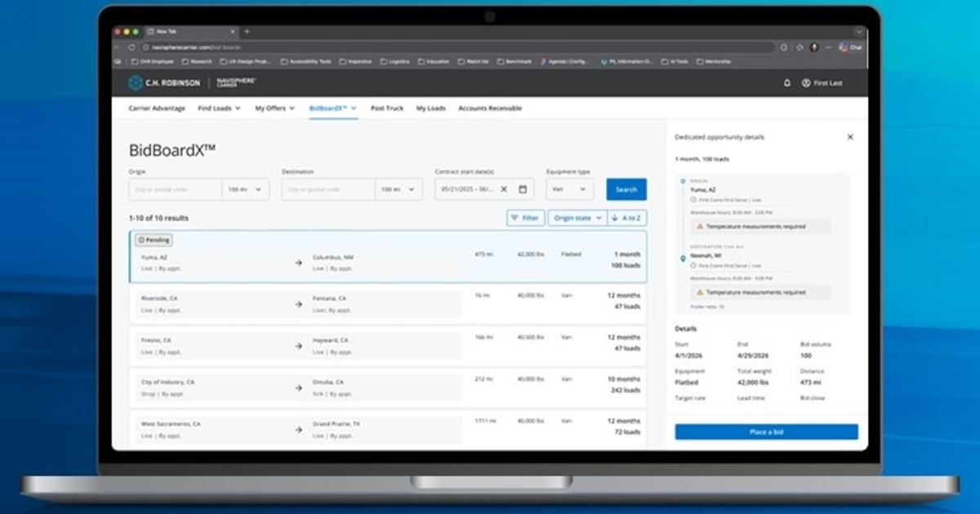
Task: Open the Post Truck page
Action: pyautogui.click(x=387, y=108)
